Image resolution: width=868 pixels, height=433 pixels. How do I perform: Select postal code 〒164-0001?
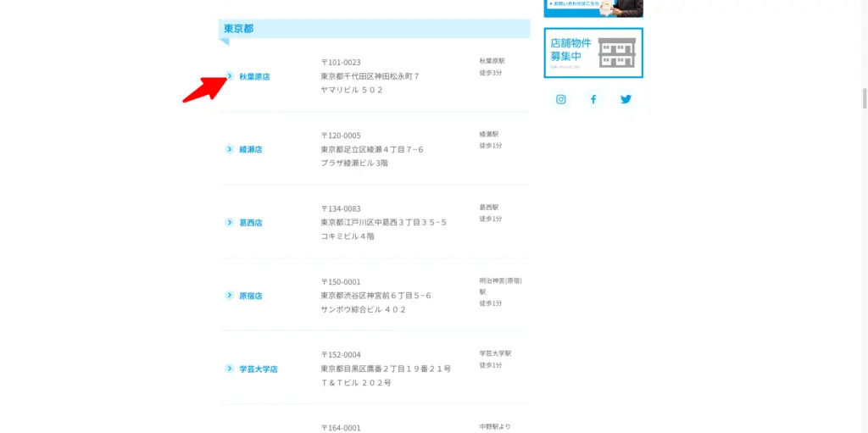pyautogui.click(x=341, y=427)
